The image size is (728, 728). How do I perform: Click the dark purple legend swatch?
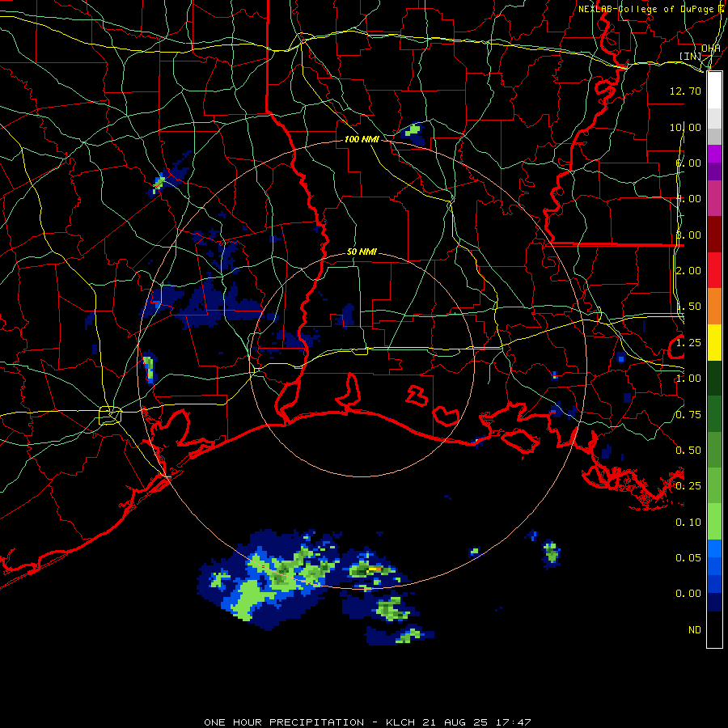click(x=714, y=171)
